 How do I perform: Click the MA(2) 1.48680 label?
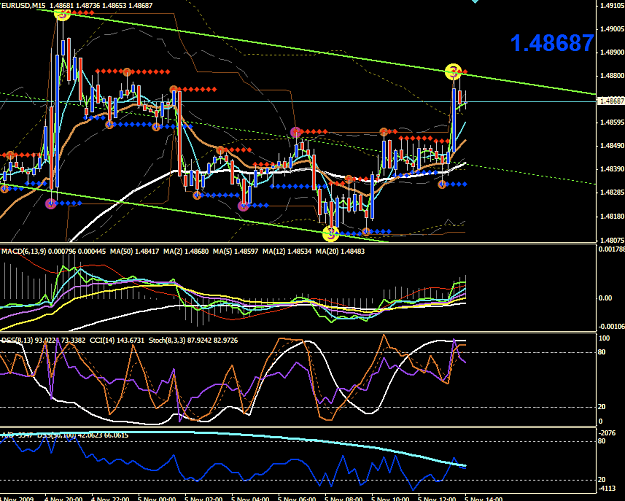coord(186,251)
